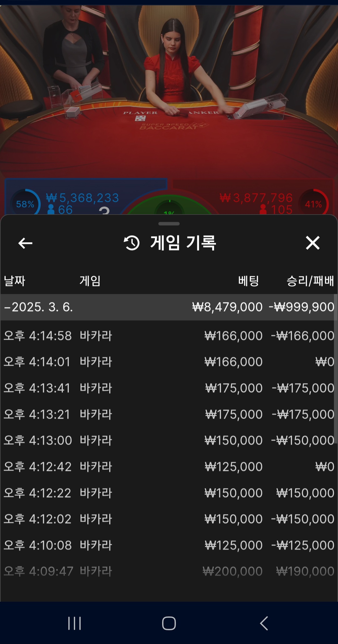Tap the history clock icon
The height and width of the screenshot is (644, 338).
pos(132,243)
